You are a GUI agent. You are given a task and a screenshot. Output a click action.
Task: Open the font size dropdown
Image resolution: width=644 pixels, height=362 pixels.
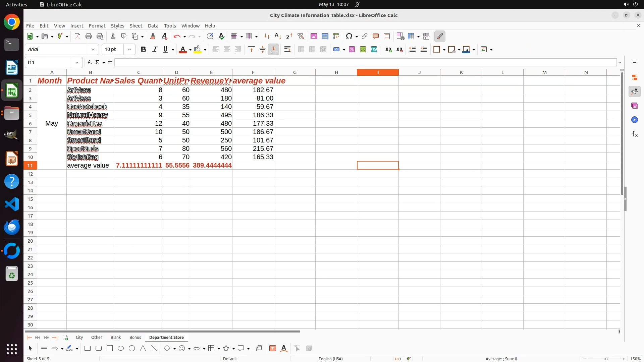pyautogui.click(x=129, y=50)
